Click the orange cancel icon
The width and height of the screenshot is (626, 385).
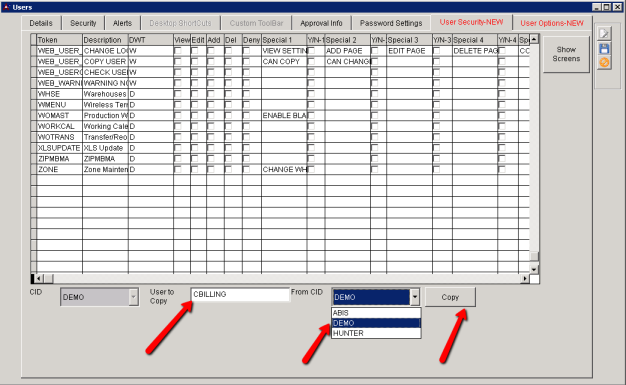(x=604, y=63)
